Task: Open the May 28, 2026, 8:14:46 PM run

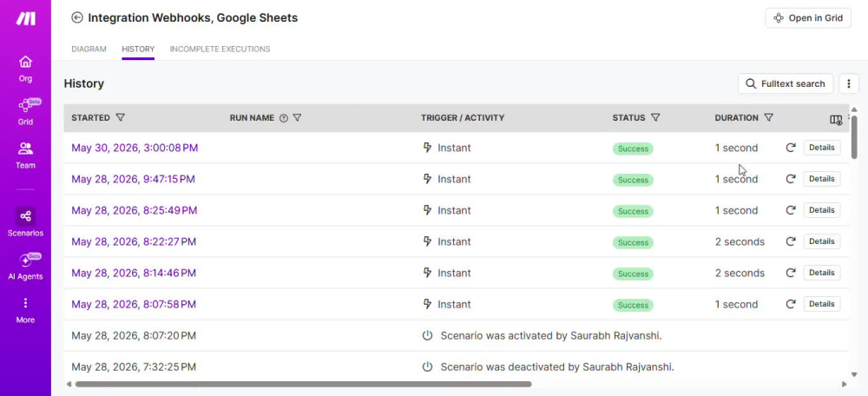Action: [x=134, y=273]
